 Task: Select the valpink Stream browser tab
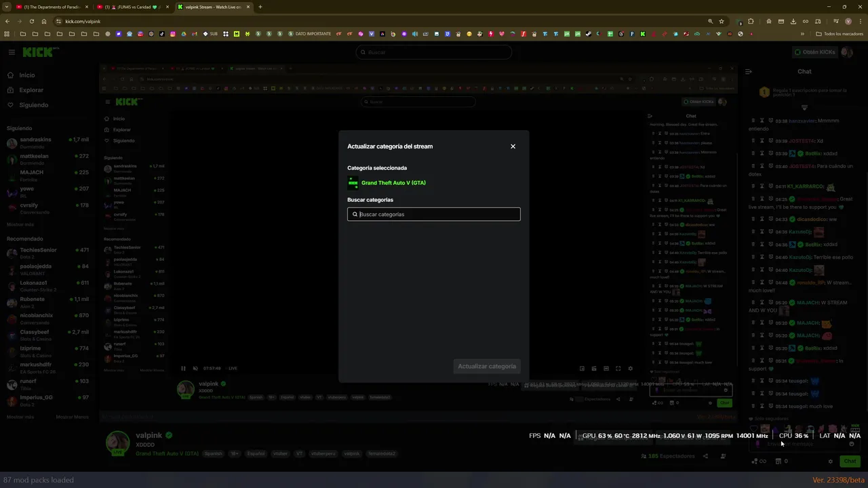pos(214,7)
